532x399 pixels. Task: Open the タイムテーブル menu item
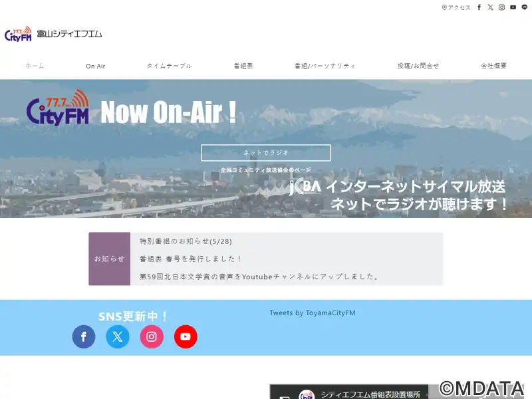point(170,66)
